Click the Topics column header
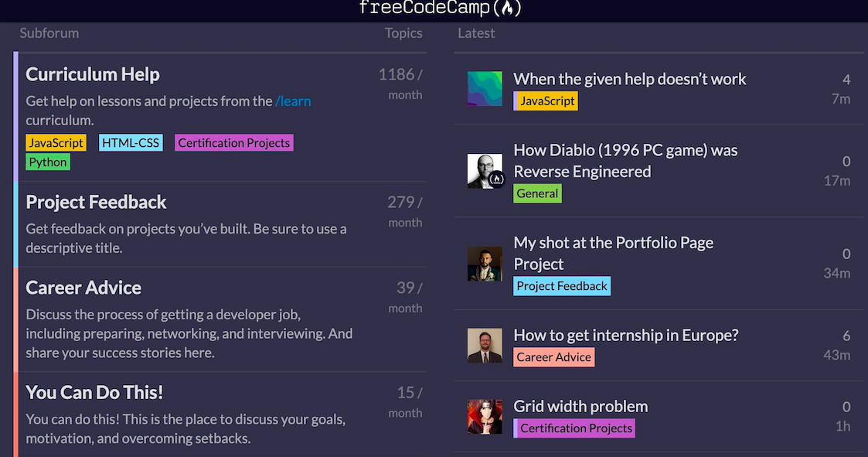 pos(403,33)
